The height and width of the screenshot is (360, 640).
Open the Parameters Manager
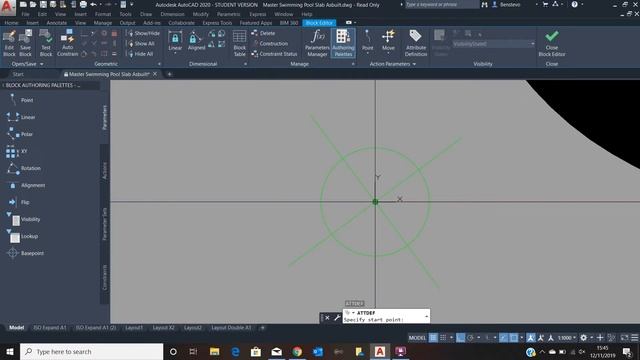(317, 43)
